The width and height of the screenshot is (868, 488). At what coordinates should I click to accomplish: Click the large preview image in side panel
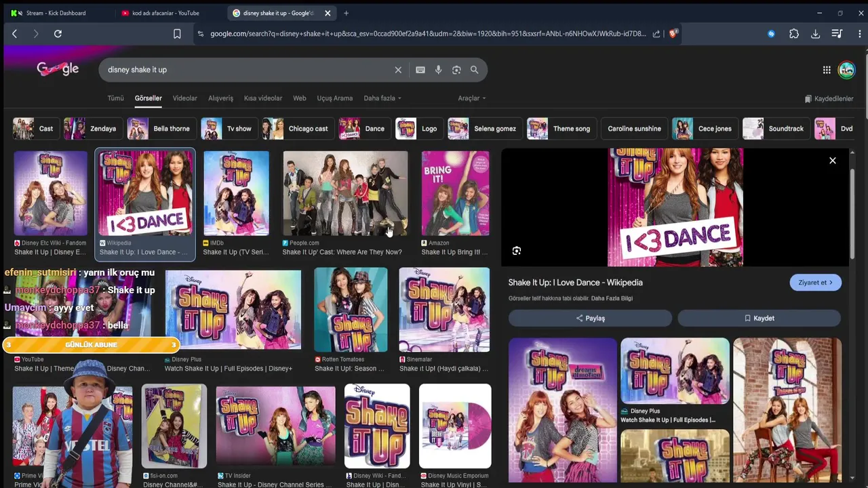[675, 207]
